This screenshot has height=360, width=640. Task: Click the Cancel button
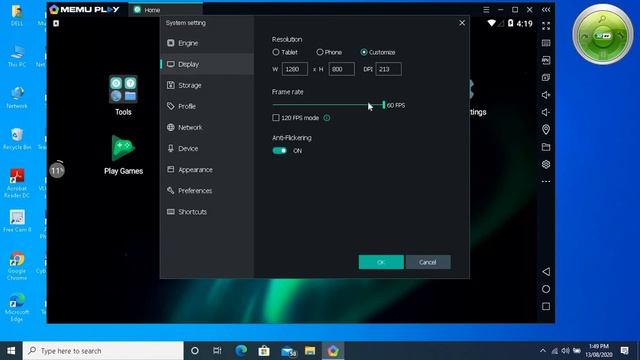click(428, 262)
